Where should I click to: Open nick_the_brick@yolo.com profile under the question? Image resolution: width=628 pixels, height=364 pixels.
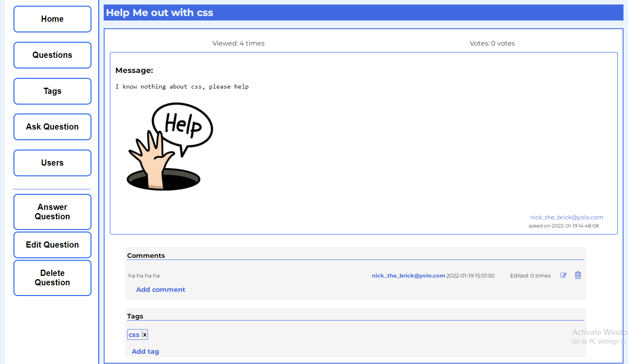(x=567, y=217)
